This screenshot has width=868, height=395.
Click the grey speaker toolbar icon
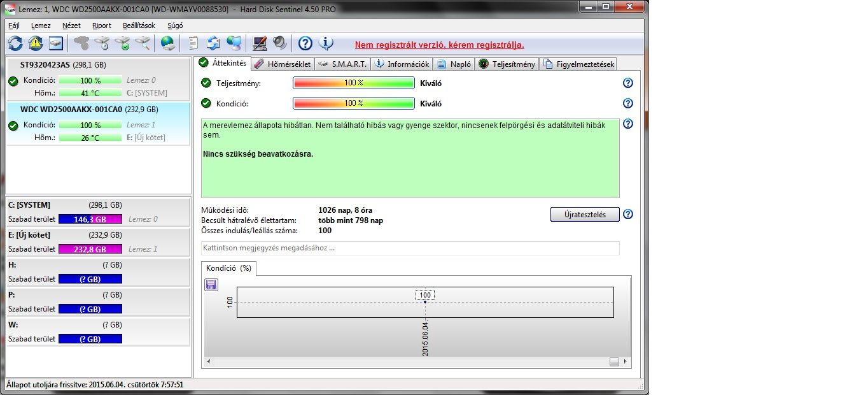(280, 43)
